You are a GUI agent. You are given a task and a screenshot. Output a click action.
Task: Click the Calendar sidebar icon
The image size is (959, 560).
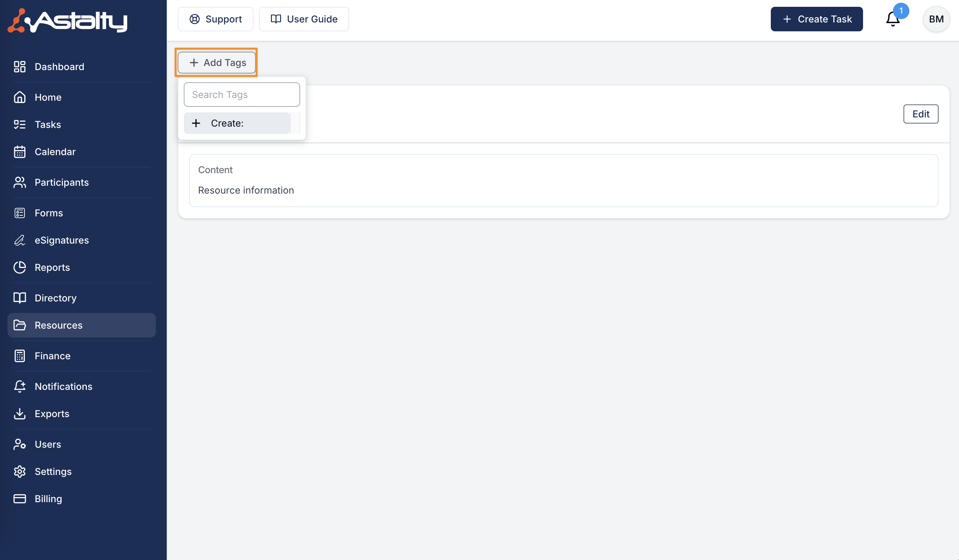(x=20, y=152)
